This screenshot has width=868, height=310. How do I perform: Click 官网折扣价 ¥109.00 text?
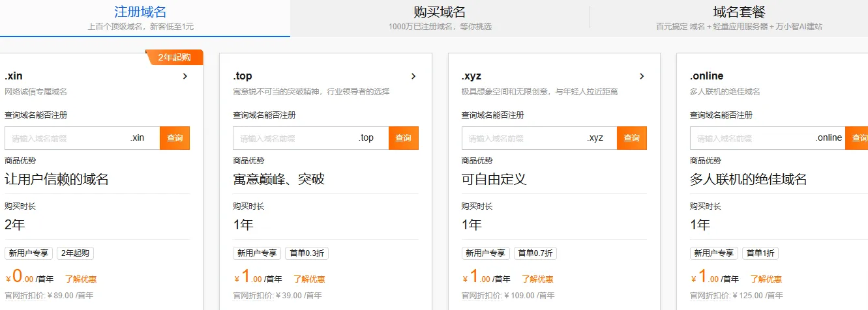pos(508,295)
